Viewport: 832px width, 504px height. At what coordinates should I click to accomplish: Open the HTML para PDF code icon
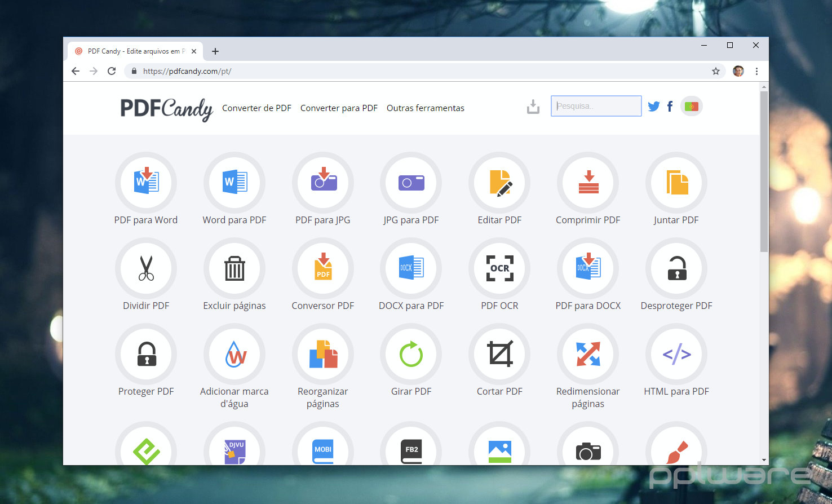coord(676,354)
